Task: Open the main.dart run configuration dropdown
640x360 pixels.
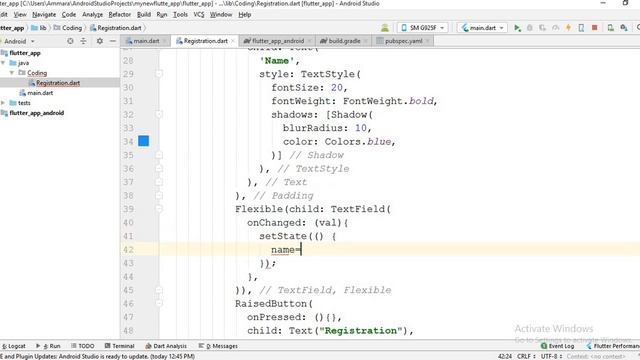Action: 482,28
